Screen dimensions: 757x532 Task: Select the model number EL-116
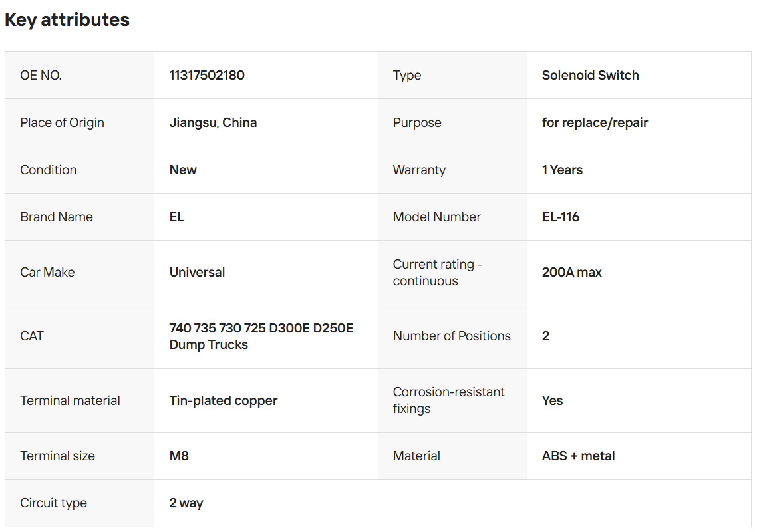pos(561,217)
